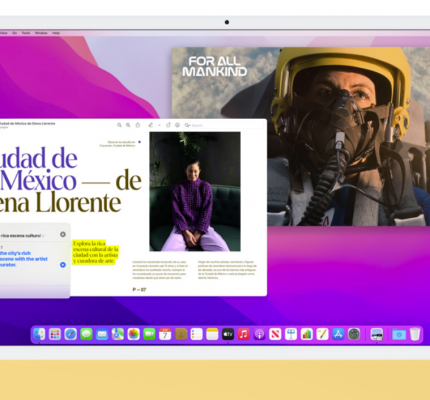
Task: Close the translation popup
Action: (63, 234)
